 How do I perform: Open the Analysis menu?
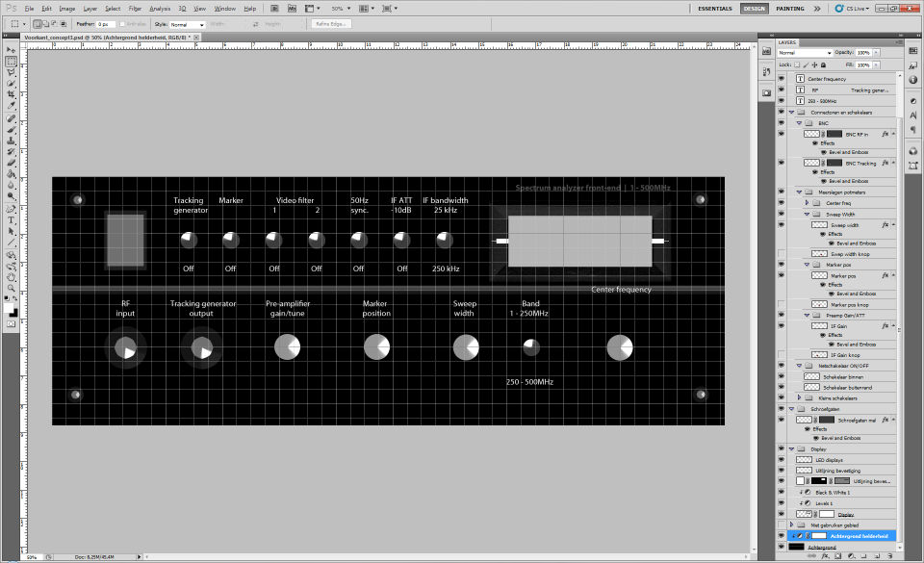click(x=160, y=8)
